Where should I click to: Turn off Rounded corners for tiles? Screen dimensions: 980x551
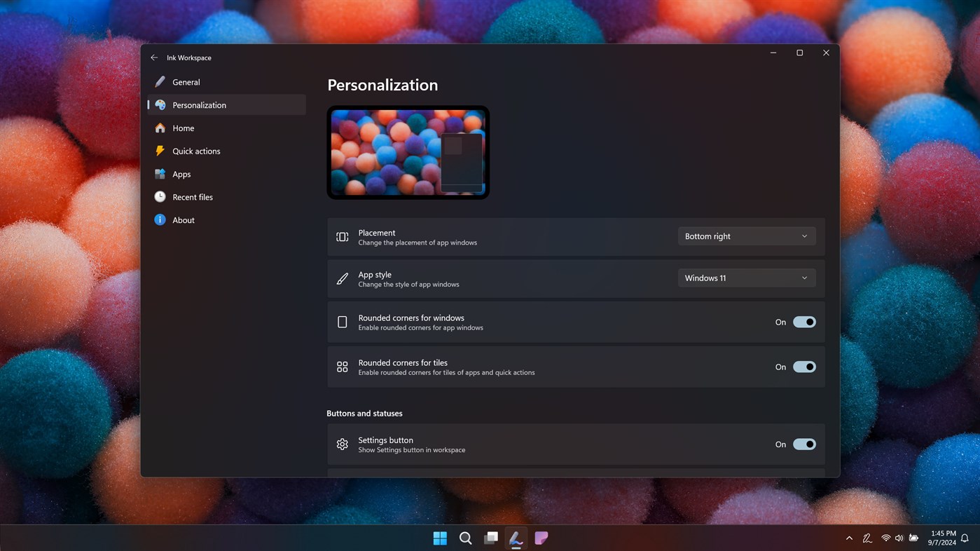click(x=804, y=367)
